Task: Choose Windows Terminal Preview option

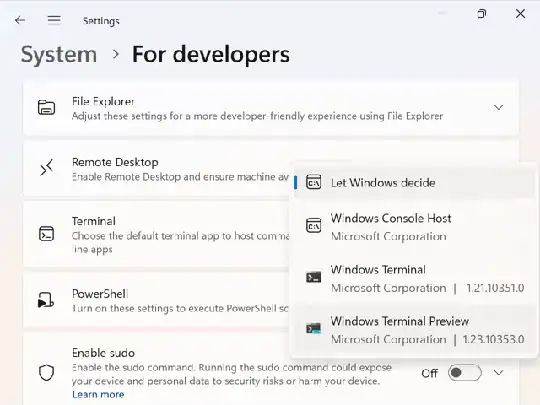Action: click(x=413, y=330)
